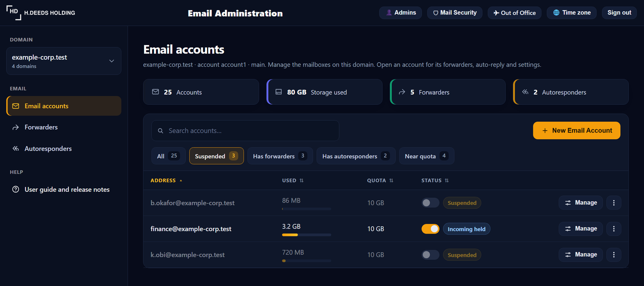Viewport: 644px width, 286px height.
Task: Open the kebab menu for b.okafor@example-corp.test
Action: 614,203
